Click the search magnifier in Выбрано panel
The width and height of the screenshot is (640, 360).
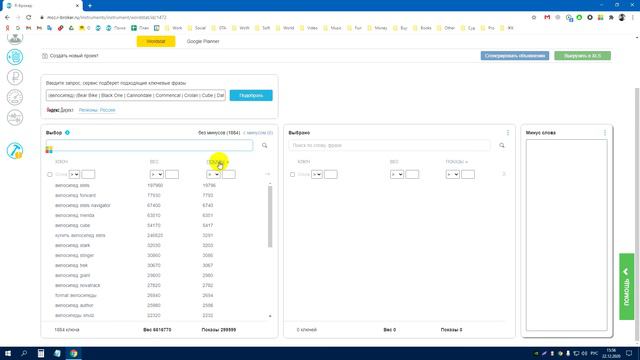[x=502, y=145]
